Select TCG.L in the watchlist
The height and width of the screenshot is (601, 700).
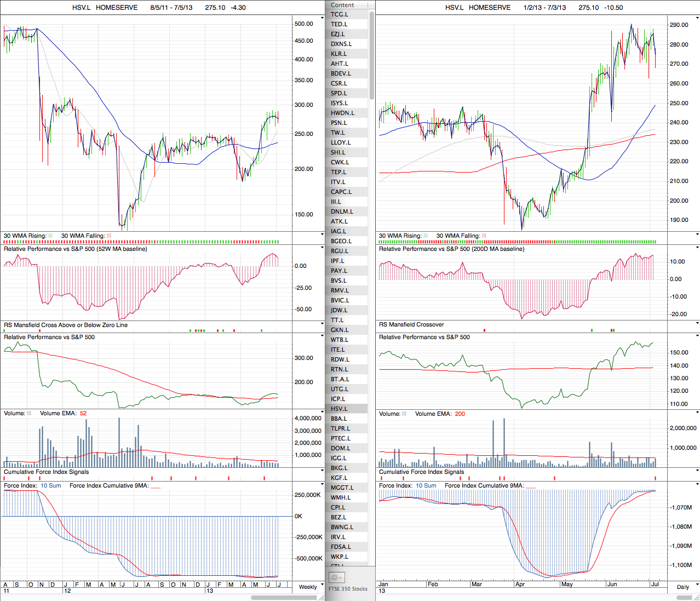pyautogui.click(x=339, y=14)
